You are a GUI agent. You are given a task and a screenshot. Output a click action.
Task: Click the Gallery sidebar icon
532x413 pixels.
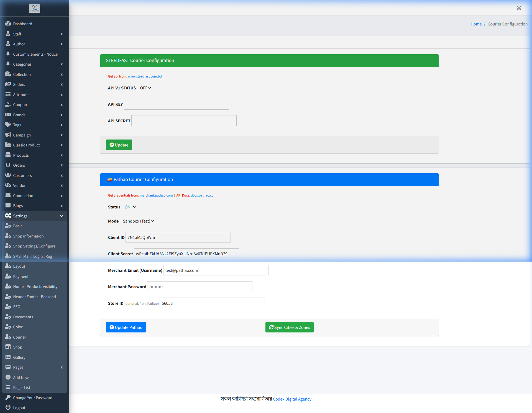point(8,357)
